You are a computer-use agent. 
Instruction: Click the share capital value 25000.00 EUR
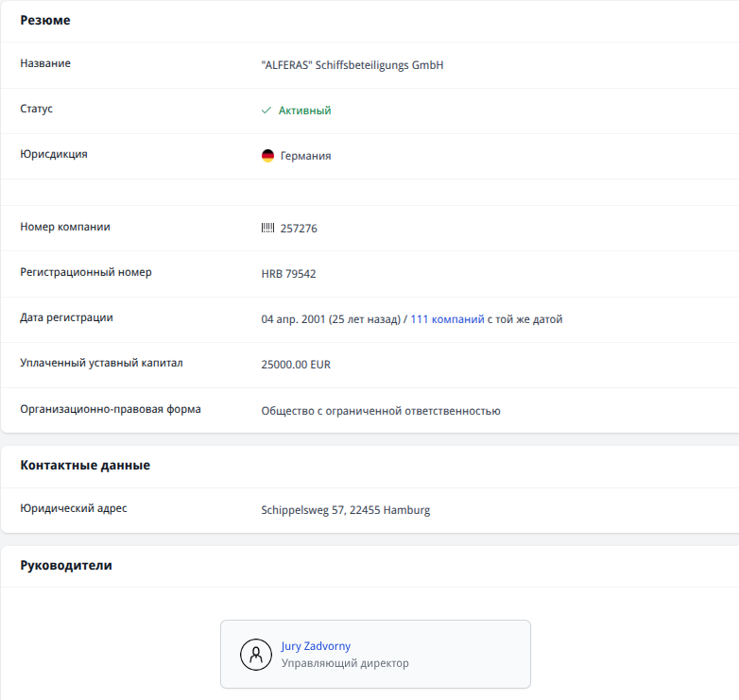(x=296, y=365)
